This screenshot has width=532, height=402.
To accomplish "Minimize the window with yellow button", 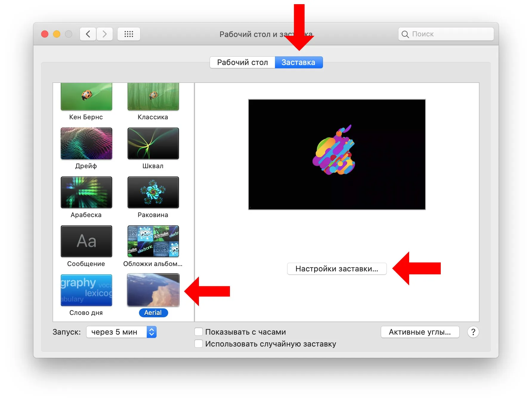I will click(57, 34).
